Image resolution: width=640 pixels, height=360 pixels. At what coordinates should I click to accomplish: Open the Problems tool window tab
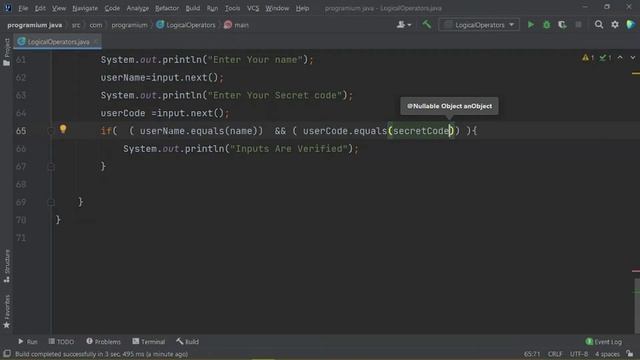[103, 342]
